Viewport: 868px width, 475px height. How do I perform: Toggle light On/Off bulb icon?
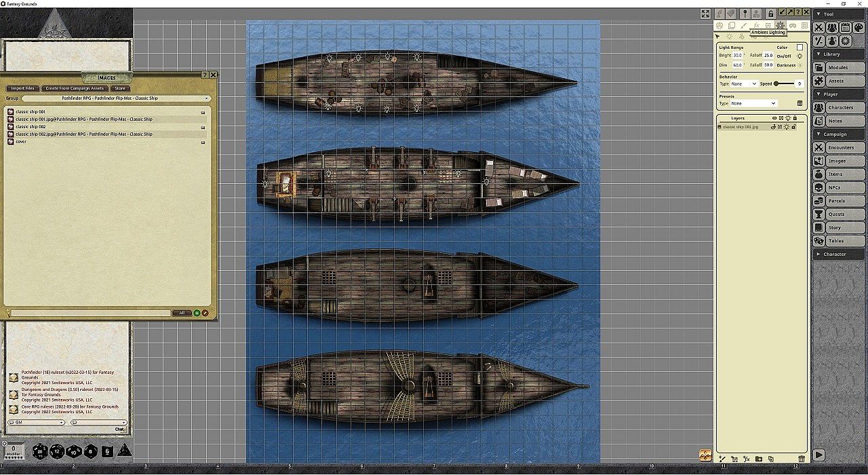[x=800, y=56]
